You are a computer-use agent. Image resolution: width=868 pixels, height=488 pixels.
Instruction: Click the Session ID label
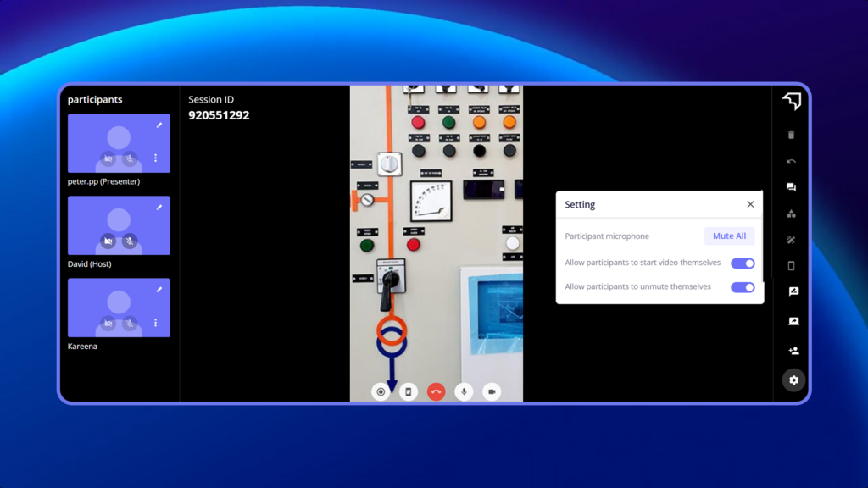pyautogui.click(x=211, y=100)
